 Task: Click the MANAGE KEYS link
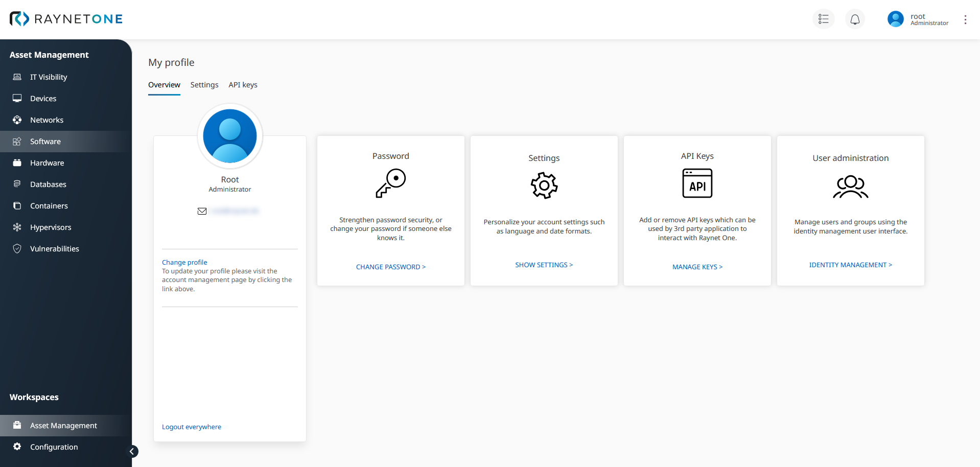click(x=697, y=267)
